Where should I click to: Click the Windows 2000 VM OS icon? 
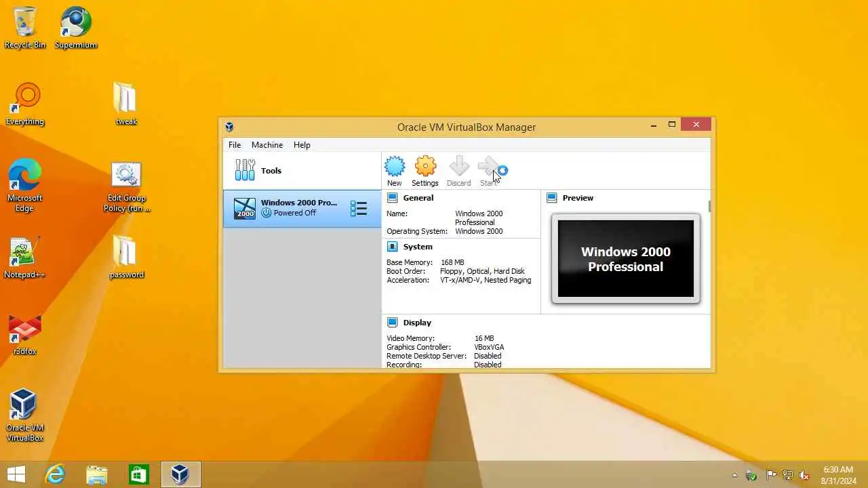[245, 209]
